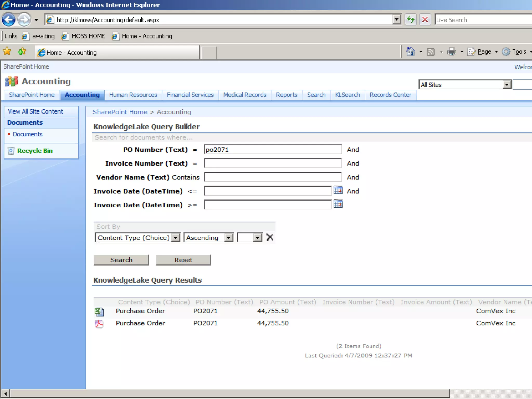
Task: Remove sort criterion with X icon
Action: (x=270, y=237)
